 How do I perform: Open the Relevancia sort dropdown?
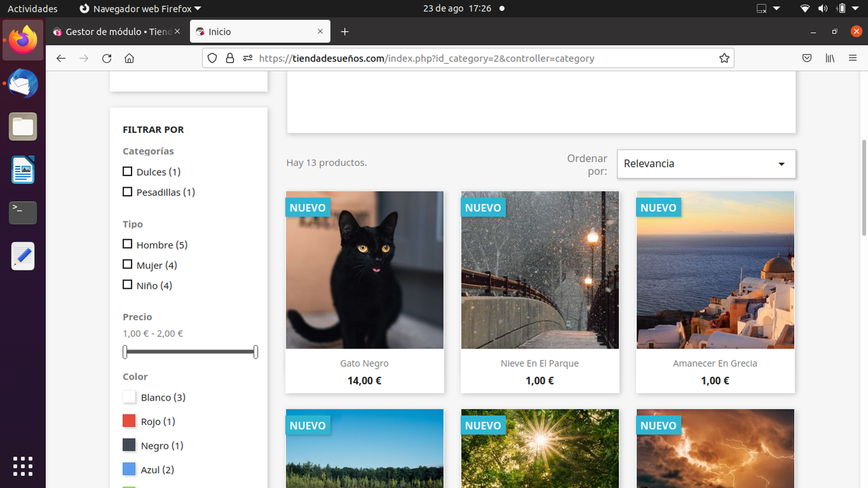coord(706,164)
